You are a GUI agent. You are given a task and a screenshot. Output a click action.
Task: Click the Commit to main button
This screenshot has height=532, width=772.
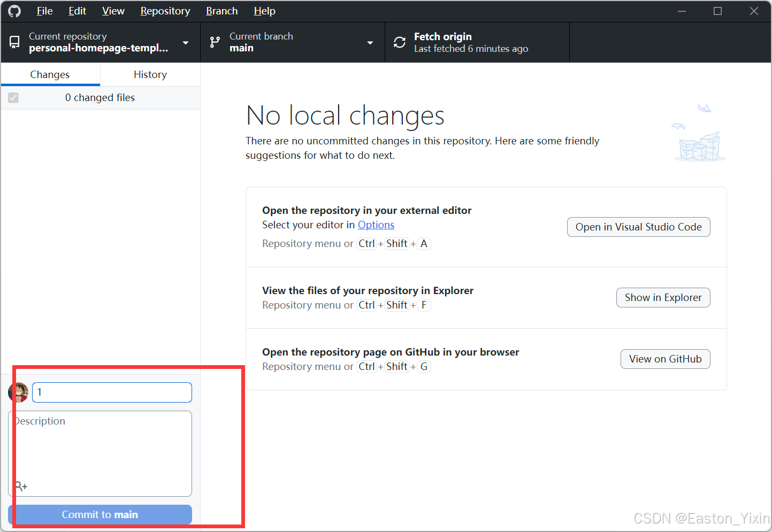[100, 514]
